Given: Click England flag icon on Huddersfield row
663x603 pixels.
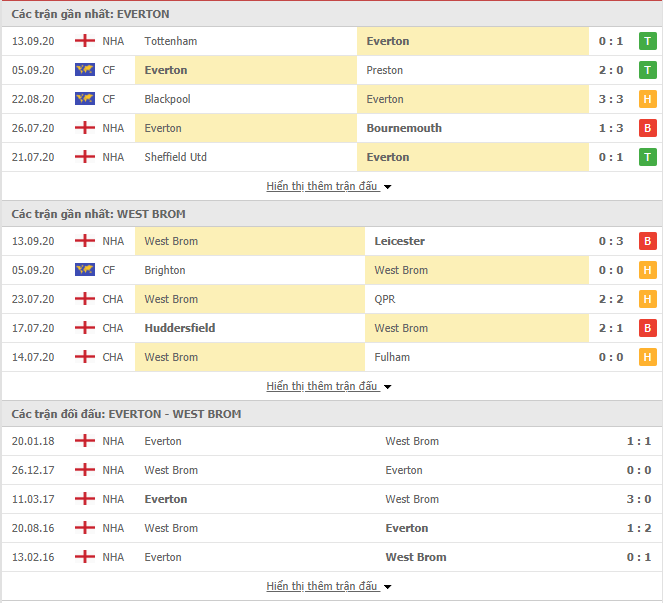Looking at the screenshot, I should [x=85, y=328].
